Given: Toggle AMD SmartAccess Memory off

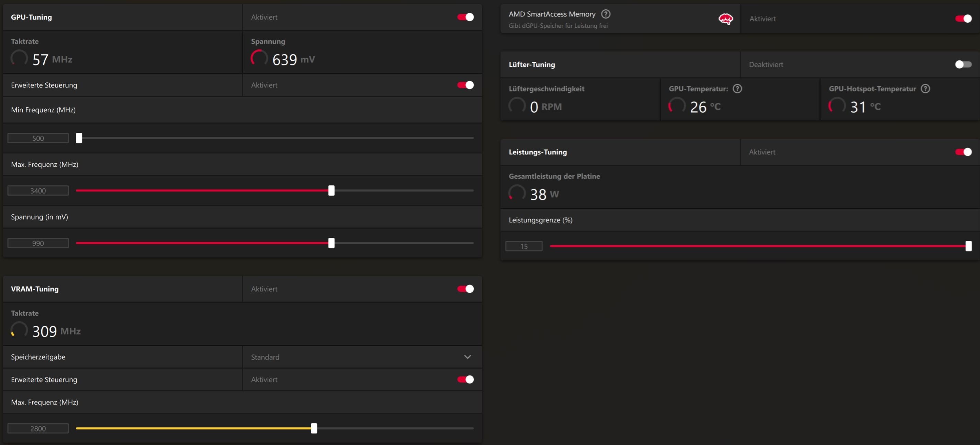Looking at the screenshot, I should (963, 19).
